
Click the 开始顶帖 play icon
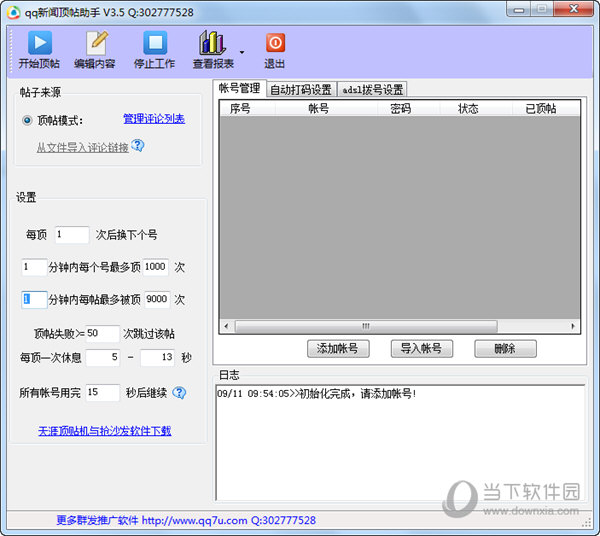point(40,42)
